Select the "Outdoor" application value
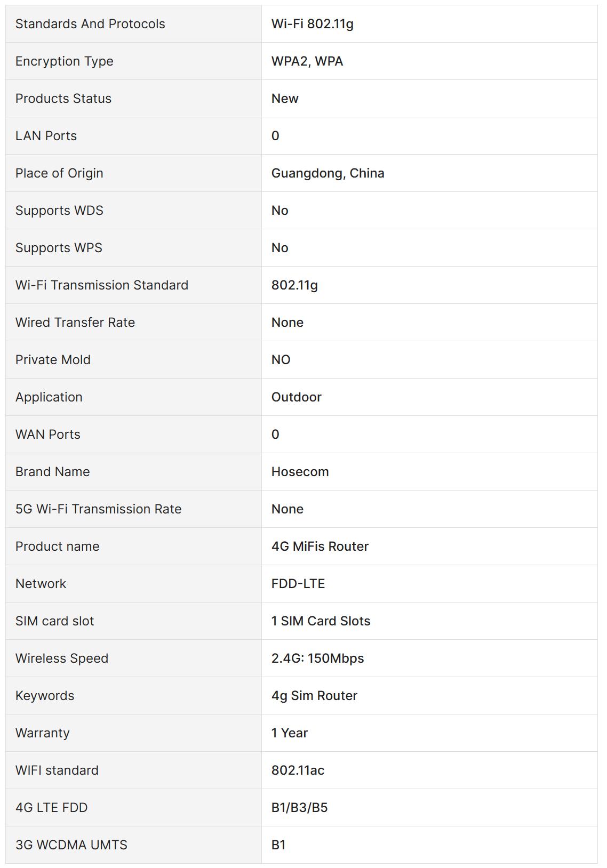Image resolution: width=607 pixels, height=868 pixels. 296,397
